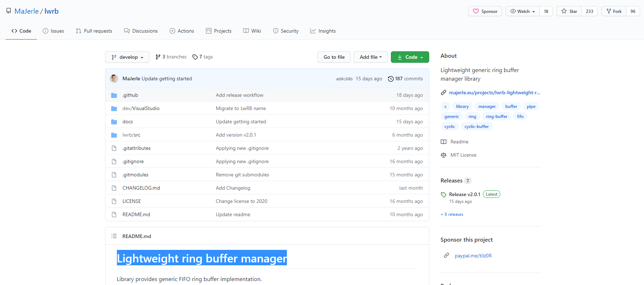Open the 'Remove git submodules' commit message
Viewport: 644px width, 285px height.
(242, 175)
